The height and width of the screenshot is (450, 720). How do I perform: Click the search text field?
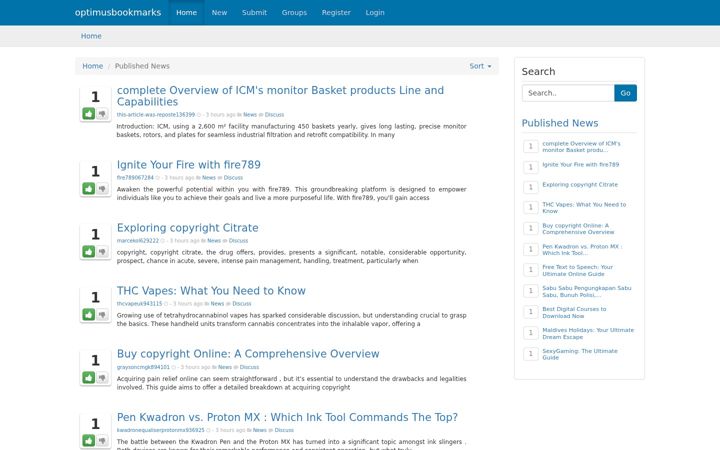click(568, 93)
